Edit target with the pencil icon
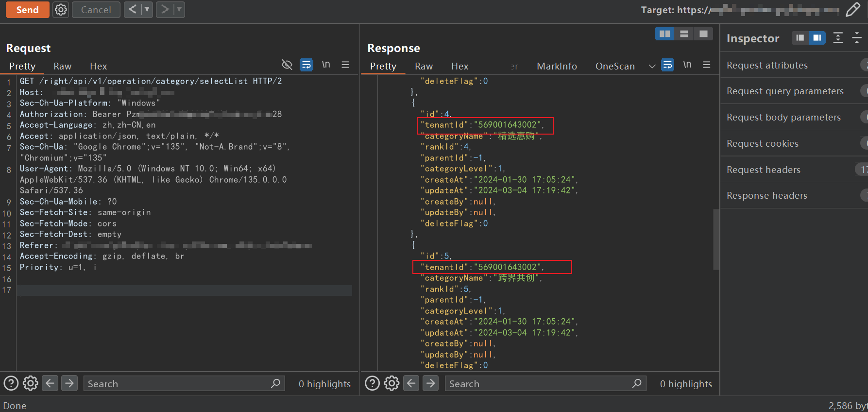Screen dimensions: 868x412 coord(853,10)
